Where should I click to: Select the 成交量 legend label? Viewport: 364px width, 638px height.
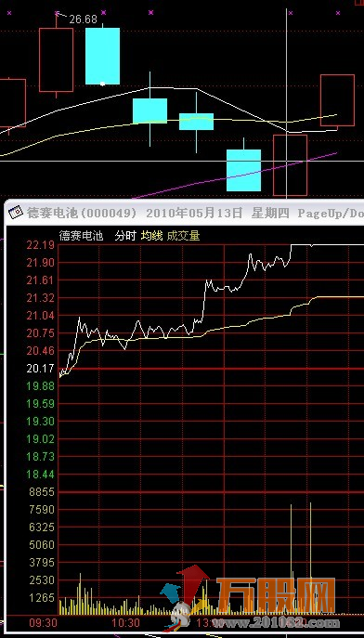184,235
